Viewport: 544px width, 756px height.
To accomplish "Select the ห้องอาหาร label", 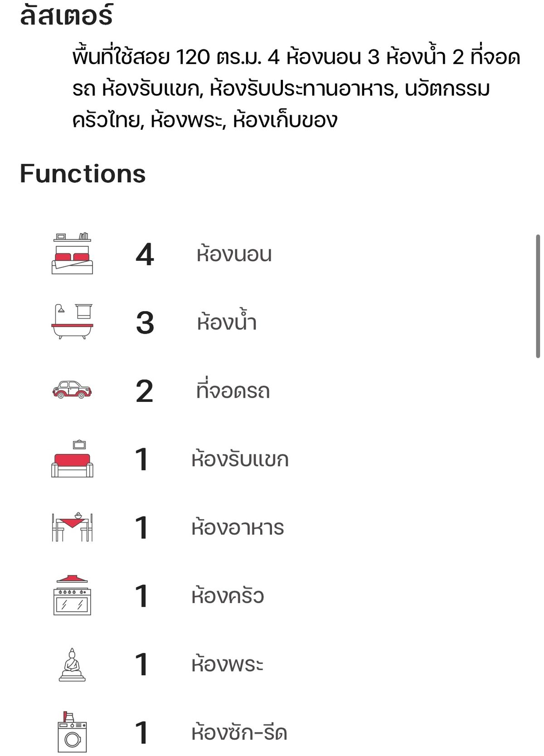I will click(x=238, y=528).
